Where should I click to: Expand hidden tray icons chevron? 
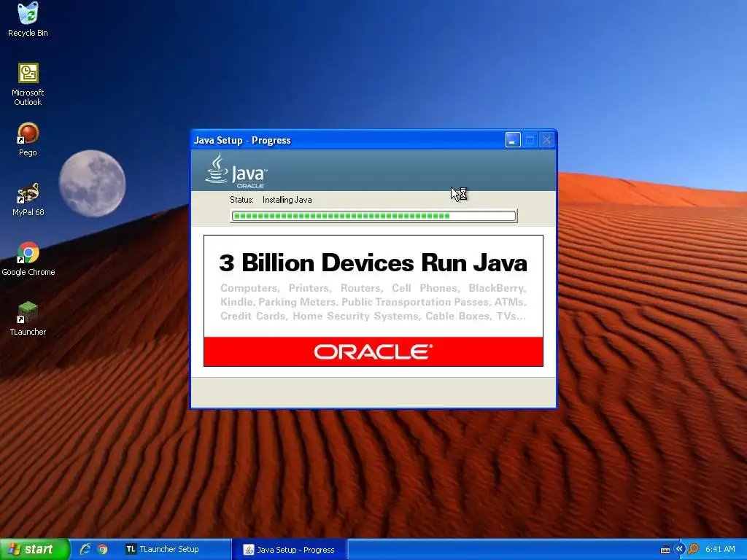pos(679,549)
